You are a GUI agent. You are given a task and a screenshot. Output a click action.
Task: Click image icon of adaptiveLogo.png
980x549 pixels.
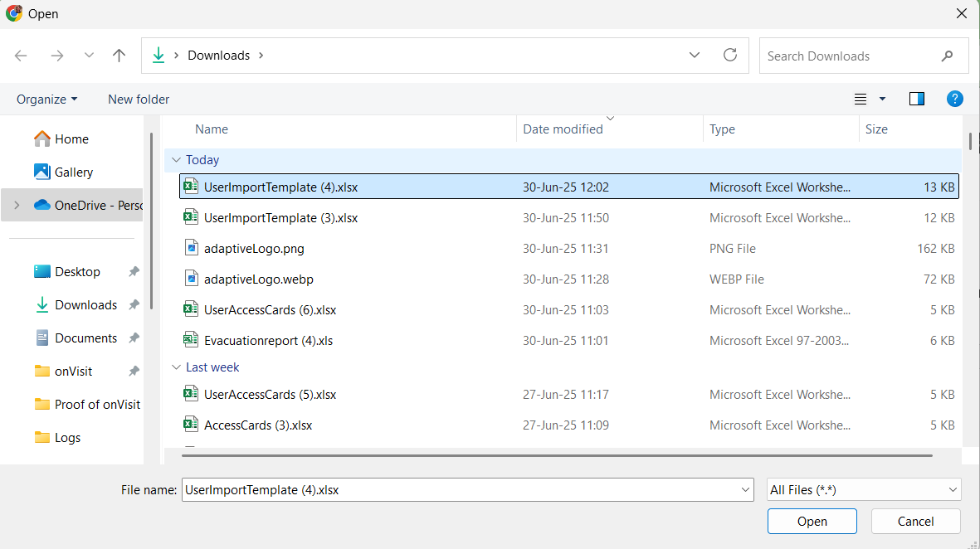(191, 247)
